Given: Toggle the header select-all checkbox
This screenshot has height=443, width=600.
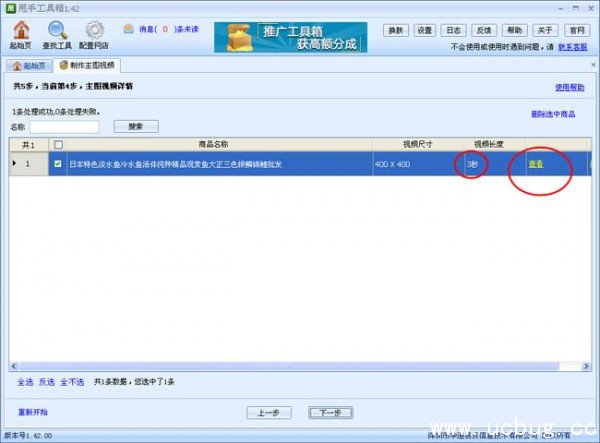Looking at the screenshot, I should click(57, 144).
